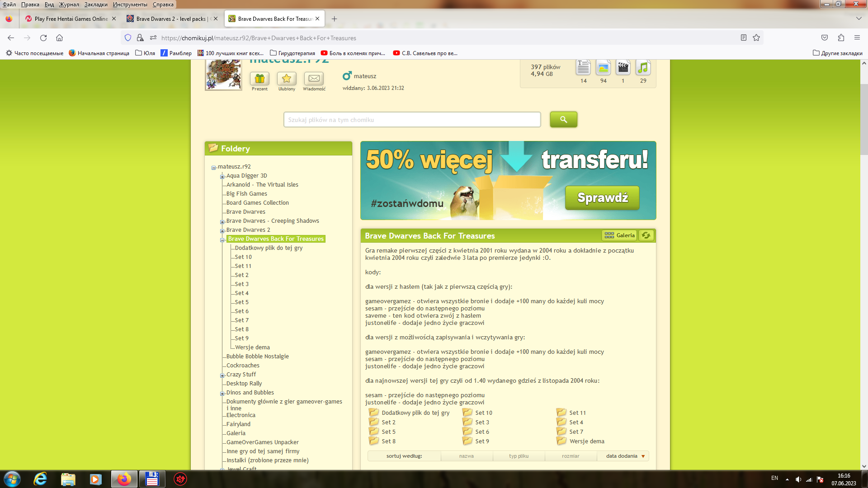Open Другие закладки bookmarks folder
868x488 pixels.
[838, 53]
